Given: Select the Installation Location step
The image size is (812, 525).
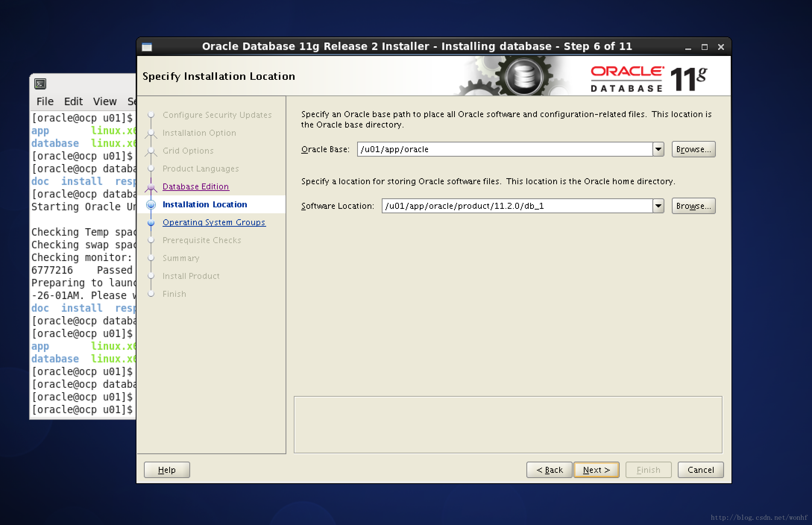Looking at the screenshot, I should tap(204, 204).
